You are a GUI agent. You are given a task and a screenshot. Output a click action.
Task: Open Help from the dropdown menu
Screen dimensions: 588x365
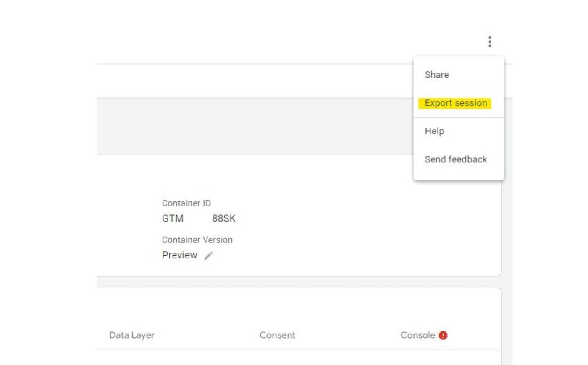(459, 131)
